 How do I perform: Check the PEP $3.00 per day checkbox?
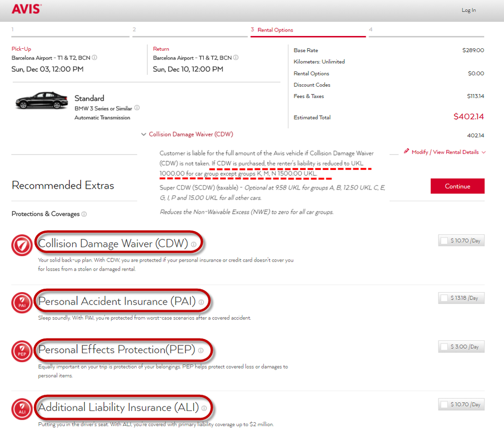(x=444, y=346)
